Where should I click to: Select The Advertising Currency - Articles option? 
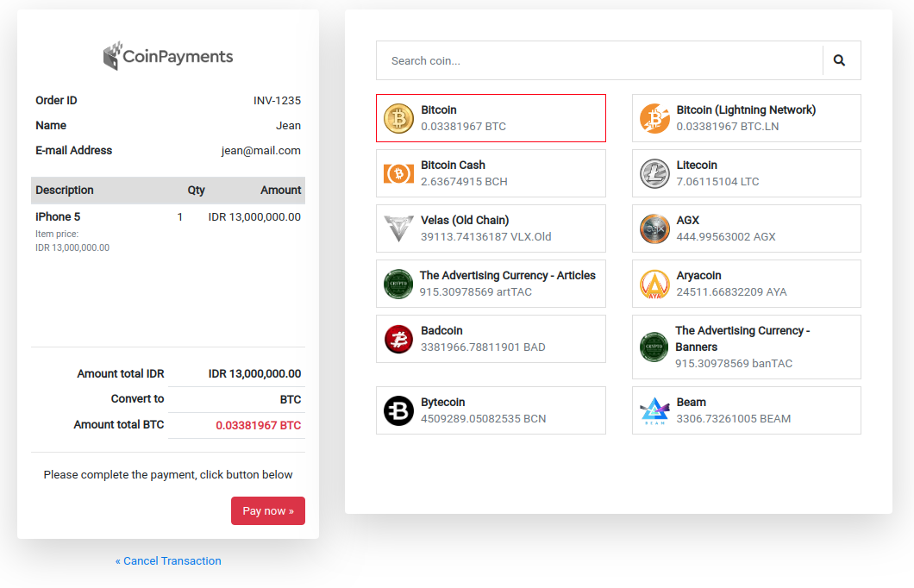[507, 284]
